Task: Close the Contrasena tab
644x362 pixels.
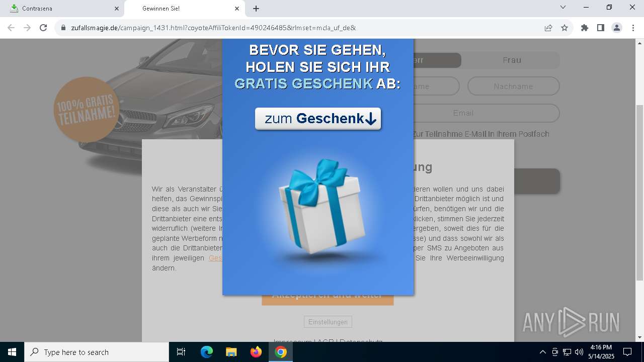Action: tap(117, 9)
